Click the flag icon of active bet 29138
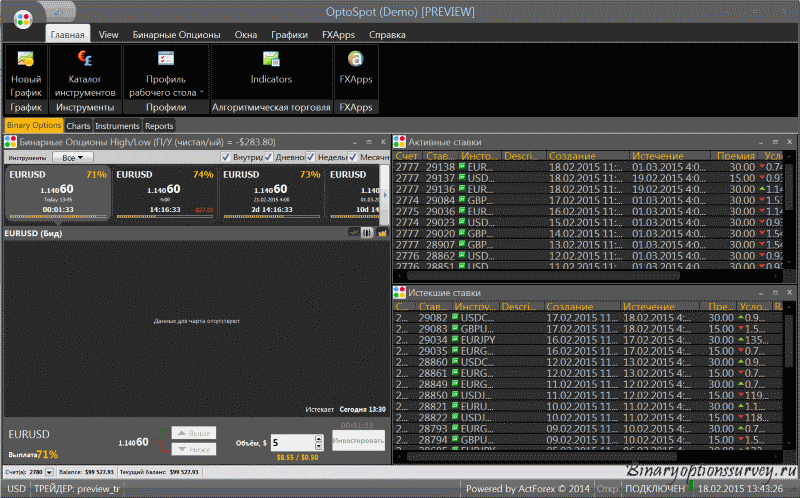This screenshot has height=498, width=800. [462, 166]
